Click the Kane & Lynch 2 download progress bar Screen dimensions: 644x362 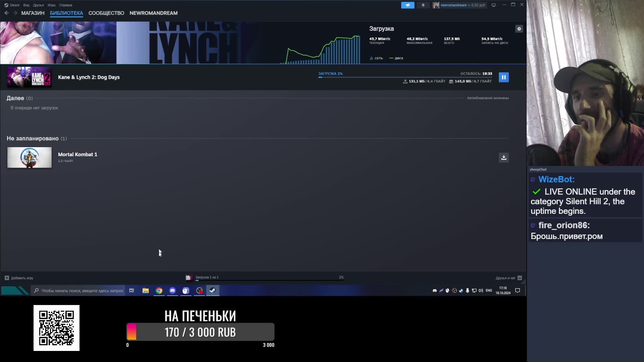[405, 77]
